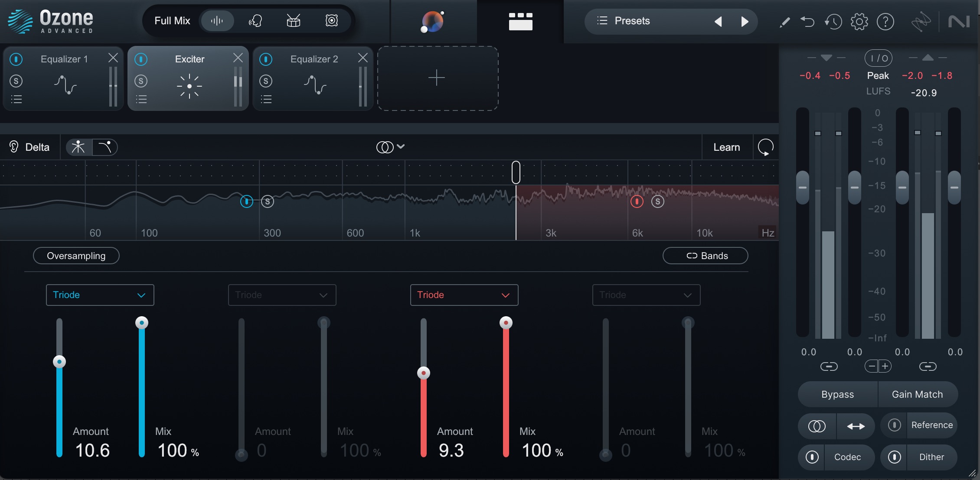Go to previous preset arrow
Image resolution: width=980 pixels, height=480 pixels.
pyautogui.click(x=718, y=22)
